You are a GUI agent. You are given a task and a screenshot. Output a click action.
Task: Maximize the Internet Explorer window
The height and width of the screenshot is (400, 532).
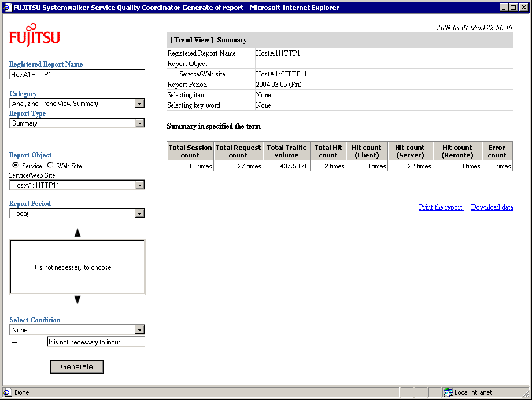click(513, 8)
